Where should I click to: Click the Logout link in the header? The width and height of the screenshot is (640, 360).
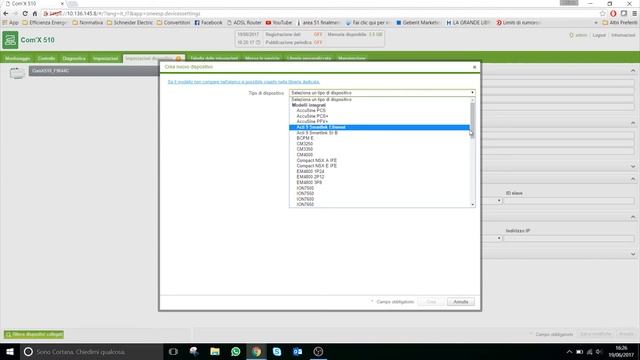[x=599, y=36]
